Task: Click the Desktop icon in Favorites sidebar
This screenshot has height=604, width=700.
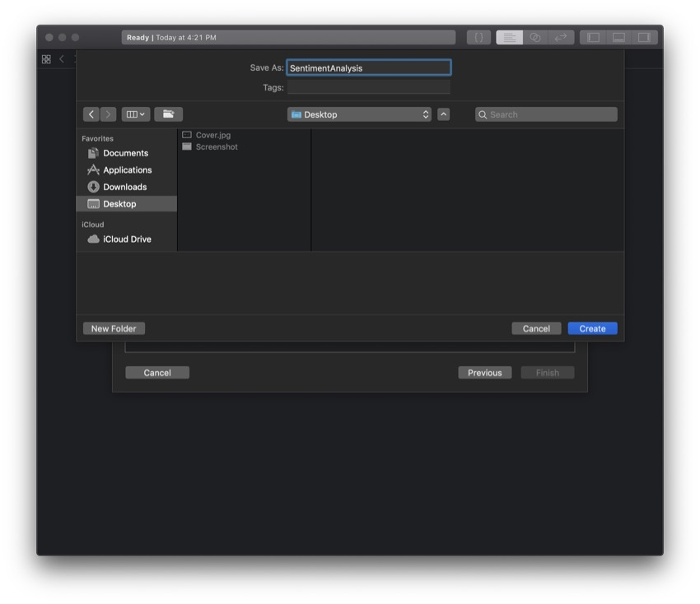Action: pyautogui.click(x=93, y=204)
